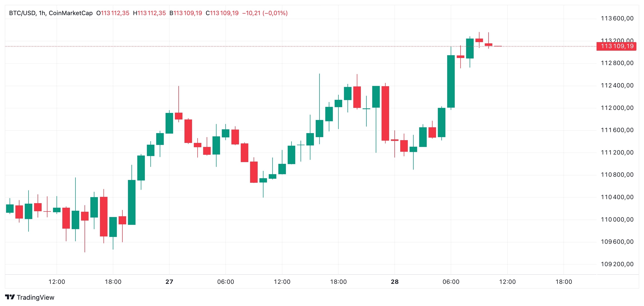Screen dimensions: 644x306
Task: Click the TradingView logo link
Action: (x=30, y=297)
